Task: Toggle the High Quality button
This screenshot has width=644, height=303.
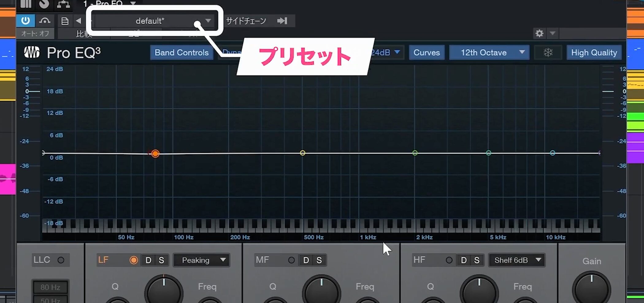Action: [x=594, y=52]
